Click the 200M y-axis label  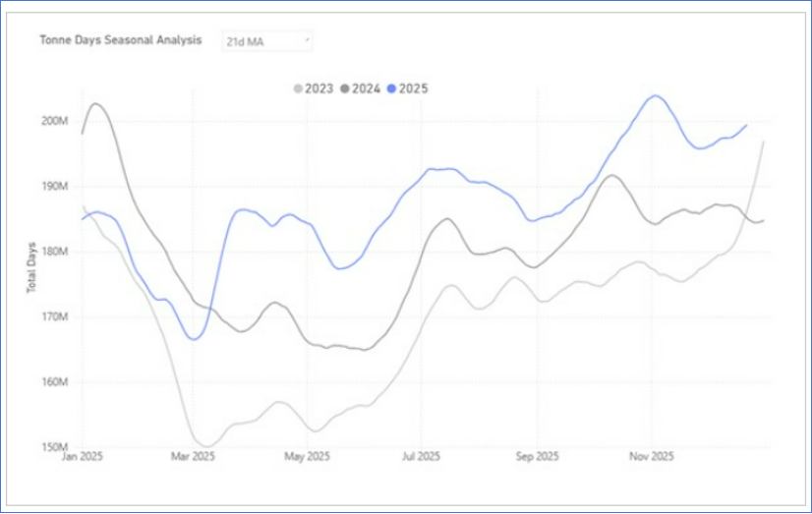(x=54, y=121)
